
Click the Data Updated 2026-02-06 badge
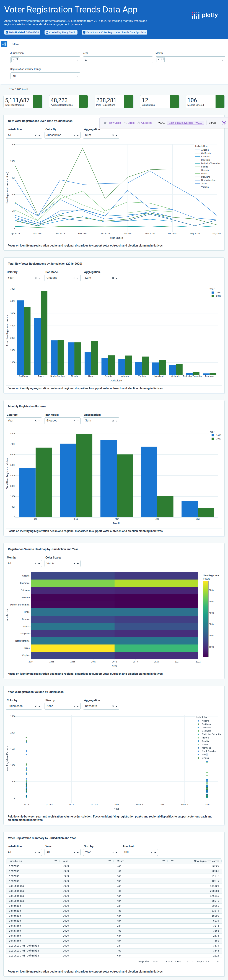pyautogui.click(x=22, y=32)
